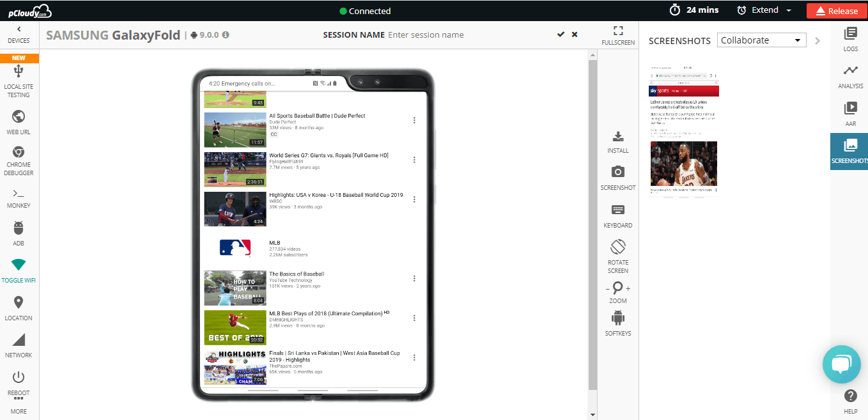Open Local Site Testing tool
Screen dimensions: 868x420
tap(19, 81)
